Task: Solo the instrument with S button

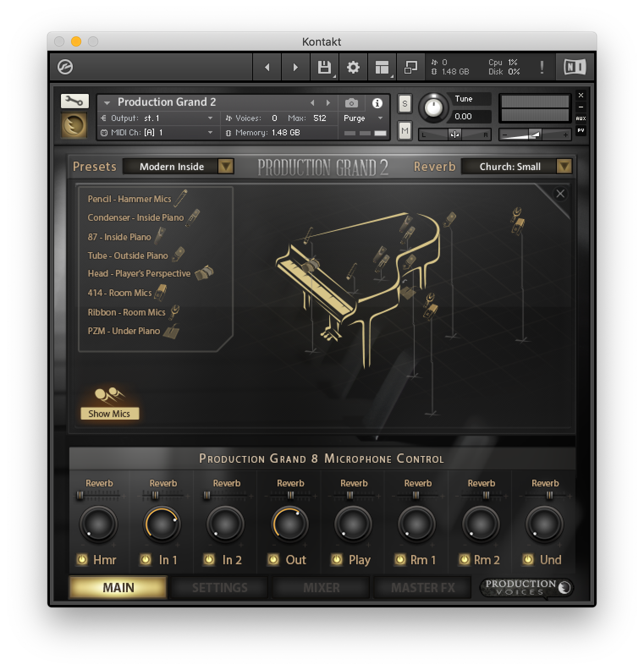Action: click(x=405, y=104)
